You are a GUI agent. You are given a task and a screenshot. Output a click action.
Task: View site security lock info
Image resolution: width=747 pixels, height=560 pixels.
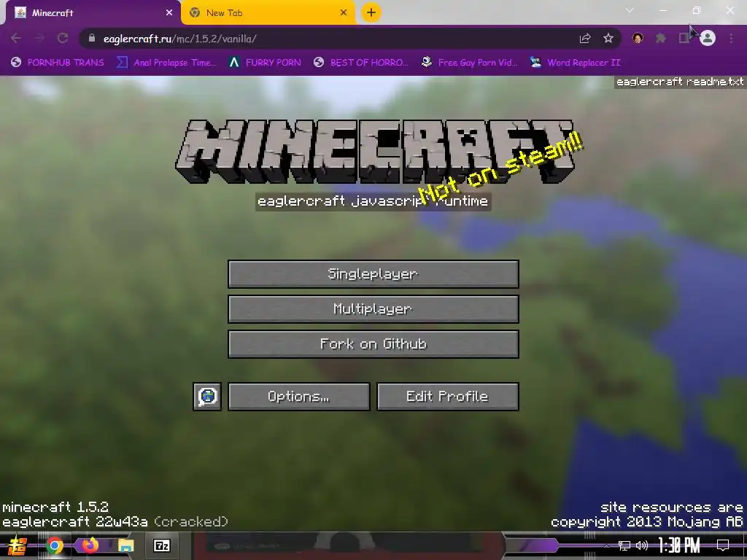[x=92, y=38]
